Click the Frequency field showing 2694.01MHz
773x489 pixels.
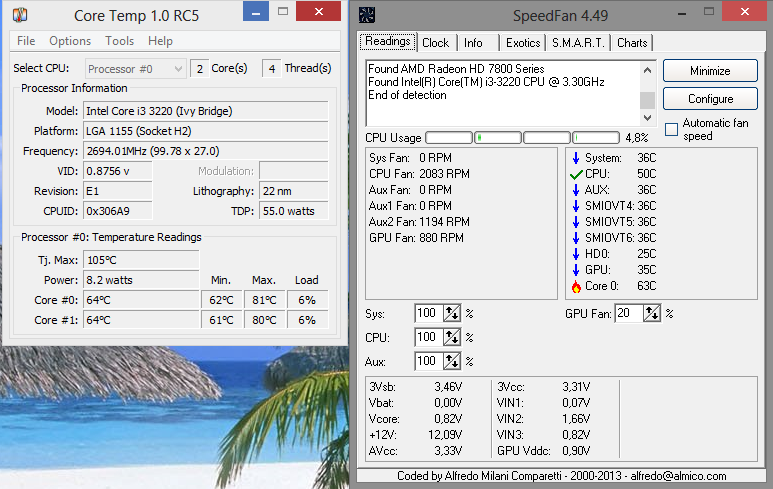click(206, 151)
